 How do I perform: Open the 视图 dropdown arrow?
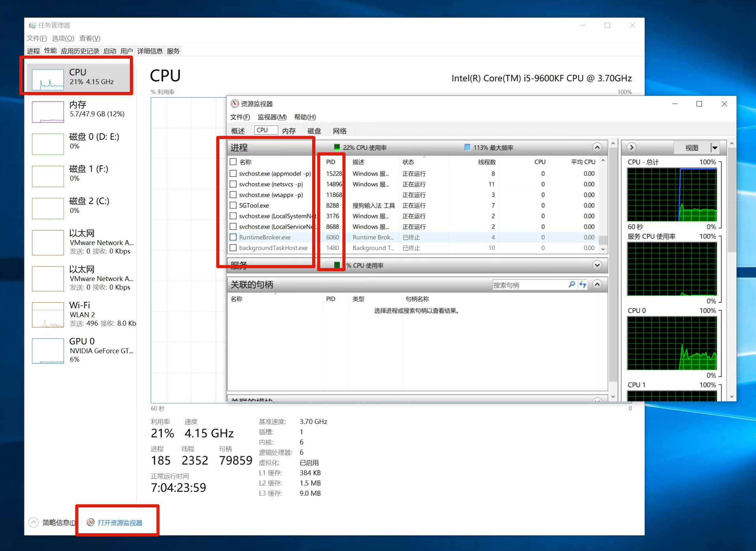pyautogui.click(x=715, y=148)
